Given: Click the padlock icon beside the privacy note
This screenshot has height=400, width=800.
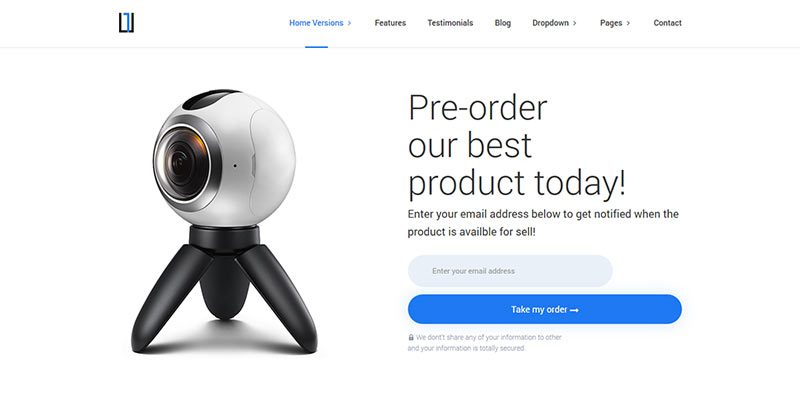Looking at the screenshot, I should point(411,337).
